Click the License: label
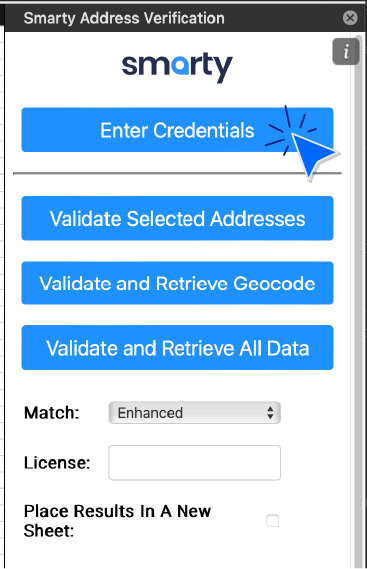This screenshot has height=569, width=367. tap(57, 463)
